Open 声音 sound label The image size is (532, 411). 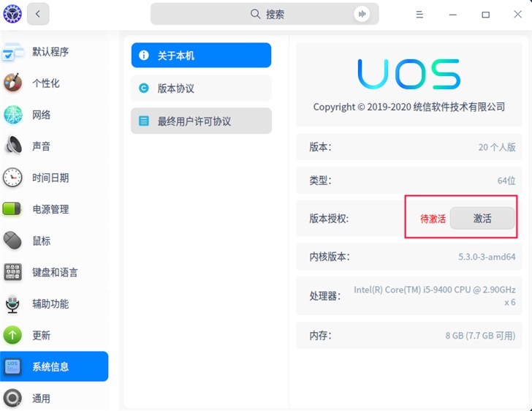tap(41, 146)
